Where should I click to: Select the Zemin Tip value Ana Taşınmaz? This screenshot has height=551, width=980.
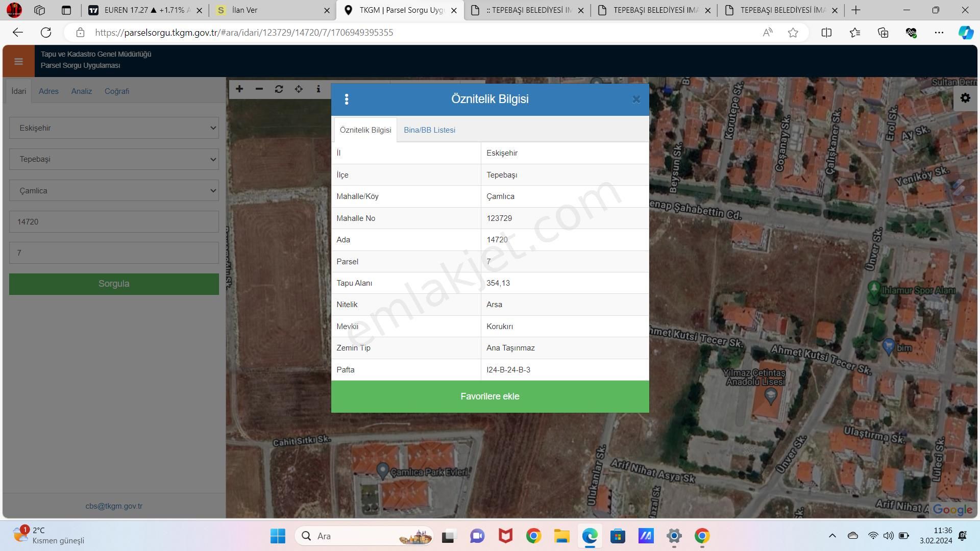[510, 348]
